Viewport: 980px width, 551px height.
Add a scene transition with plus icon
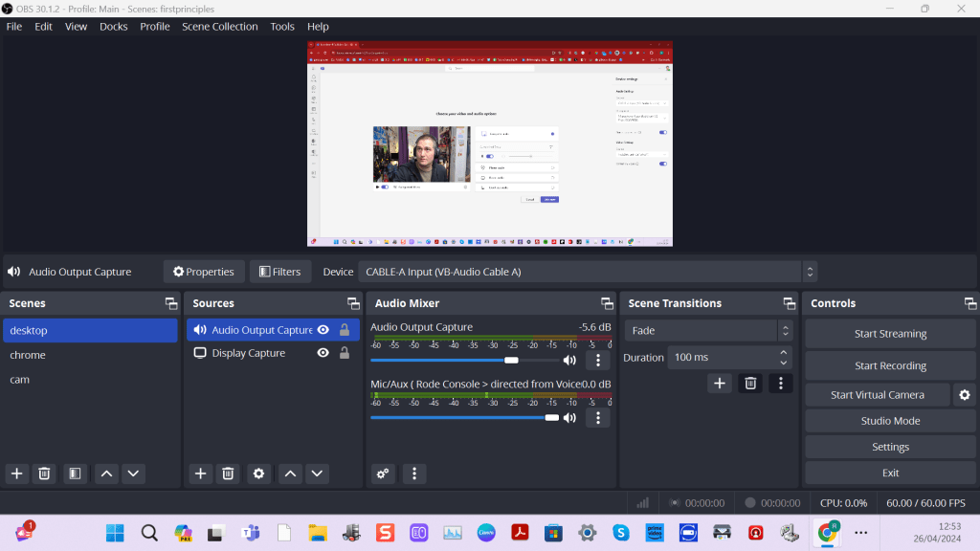pos(720,383)
